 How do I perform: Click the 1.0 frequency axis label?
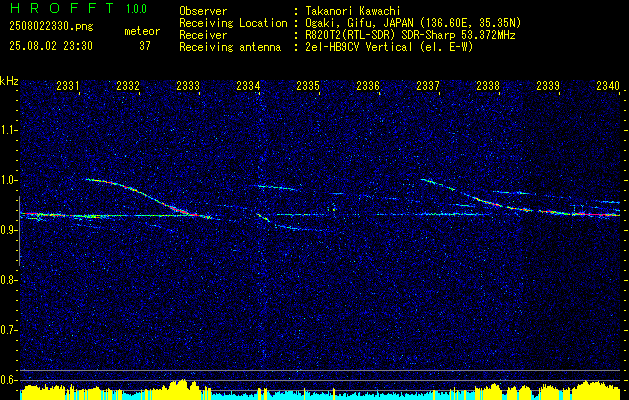click(7, 180)
